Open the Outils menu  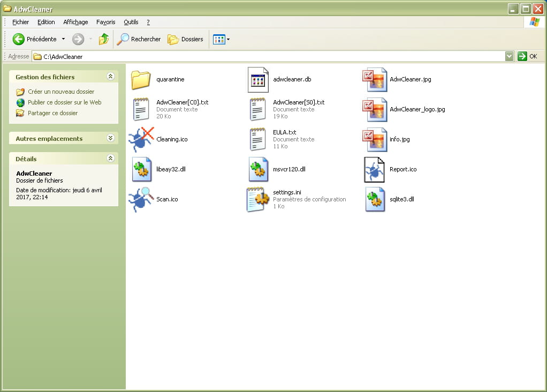(x=131, y=22)
